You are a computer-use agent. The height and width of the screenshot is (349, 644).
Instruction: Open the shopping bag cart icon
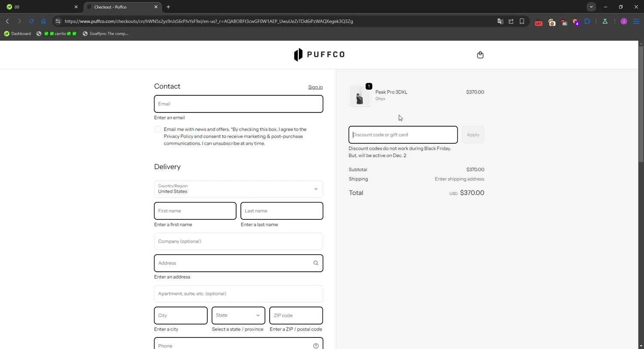(480, 55)
